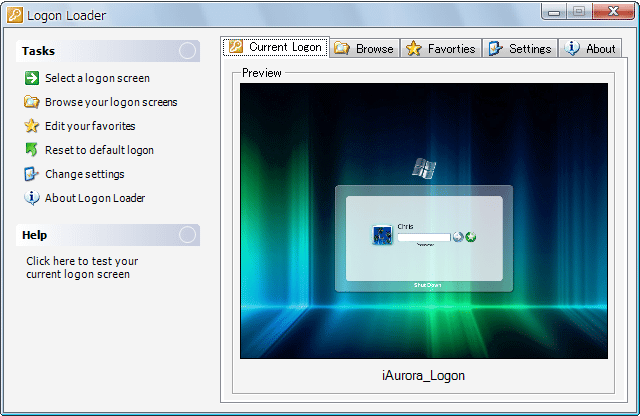This screenshot has height=416, width=640.
Task: Click the folder icon on the Browse tab
Action: tap(342, 49)
